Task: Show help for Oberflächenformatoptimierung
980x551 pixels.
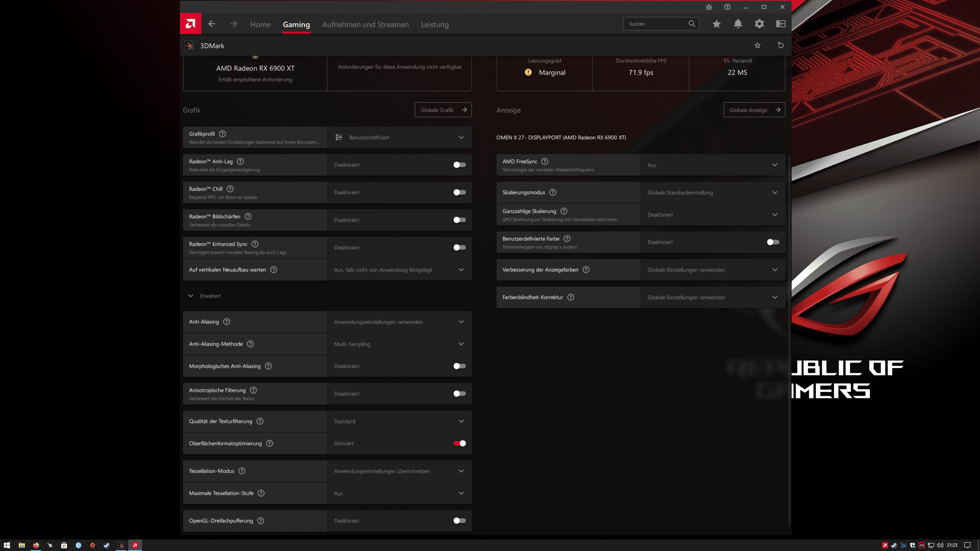Action: (269, 443)
